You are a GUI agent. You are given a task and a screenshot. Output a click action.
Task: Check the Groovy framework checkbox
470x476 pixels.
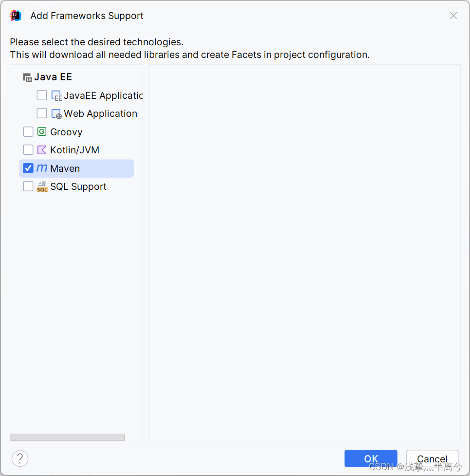pyautogui.click(x=28, y=131)
